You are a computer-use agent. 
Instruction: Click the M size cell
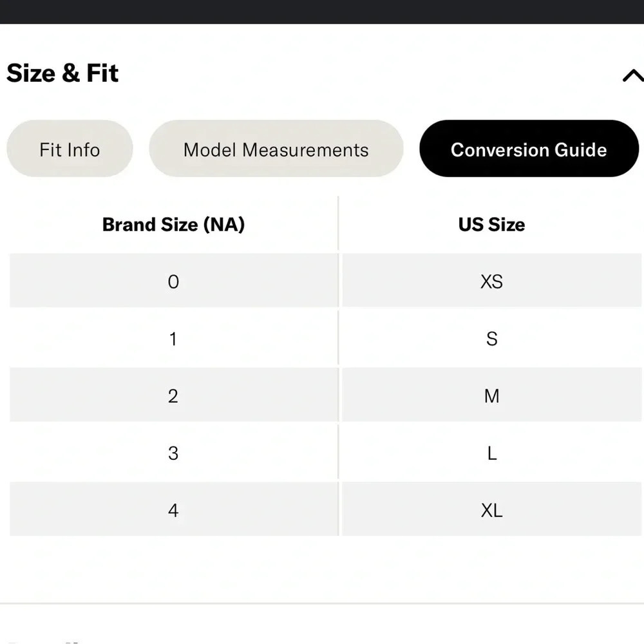click(x=491, y=395)
